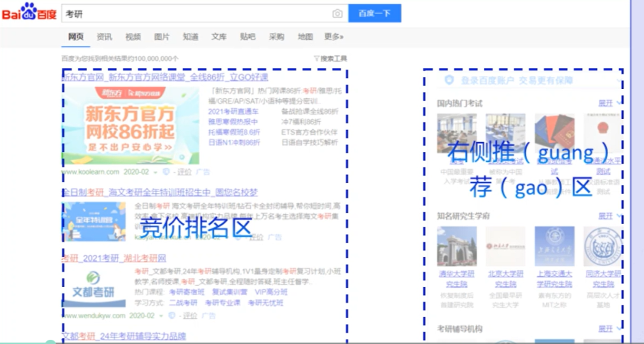Click ETS官方合作伙伴 text
The image size is (644, 344).
[x=309, y=132]
